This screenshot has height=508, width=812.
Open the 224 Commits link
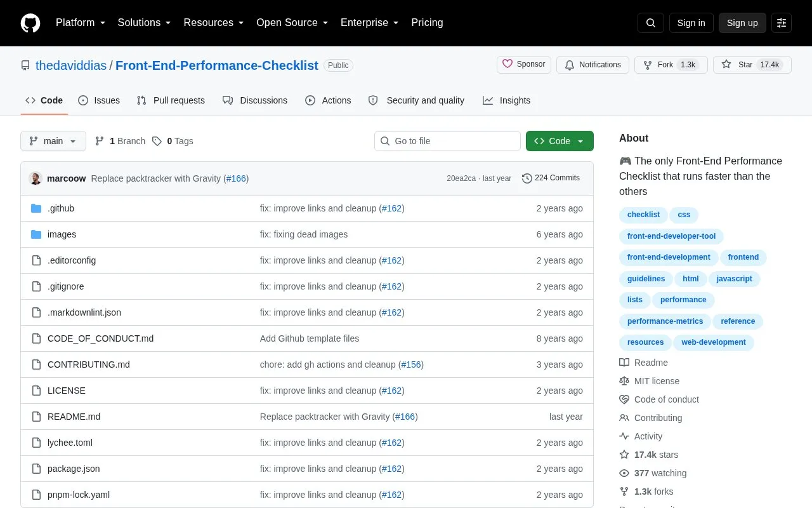[x=551, y=178]
